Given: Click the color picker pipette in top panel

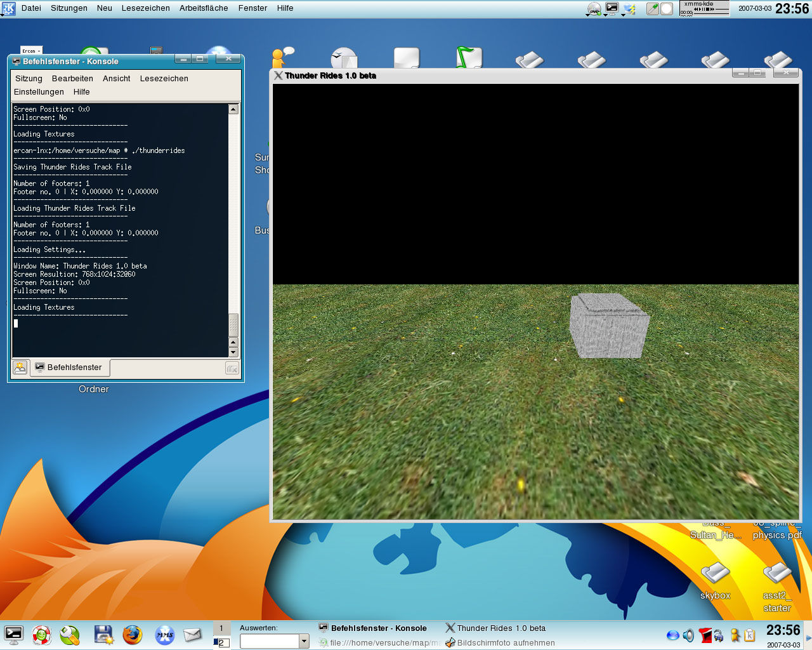Looking at the screenshot, I should pyautogui.click(x=652, y=9).
